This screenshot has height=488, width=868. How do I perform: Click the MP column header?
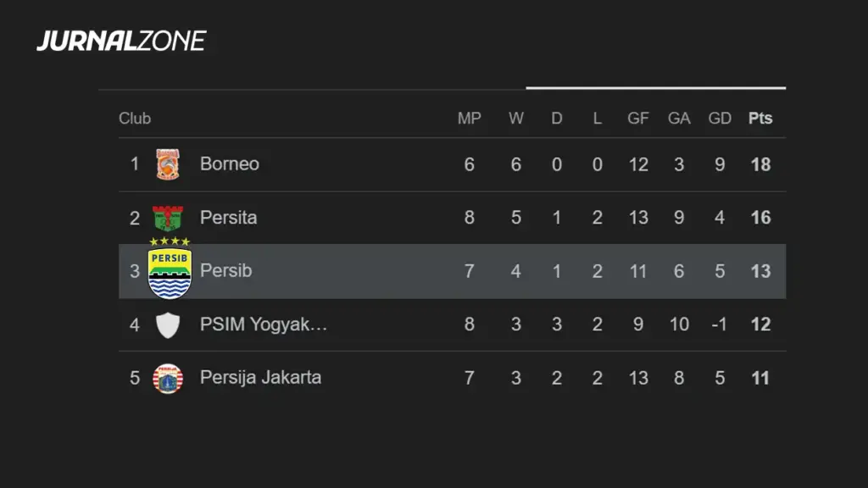pyautogui.click(x=469, y=119)
